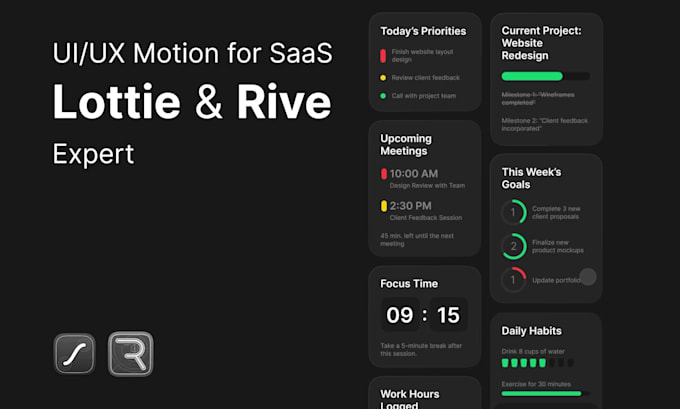Click progress ring for Finalize new product mockups

click(x=514, y=246)
